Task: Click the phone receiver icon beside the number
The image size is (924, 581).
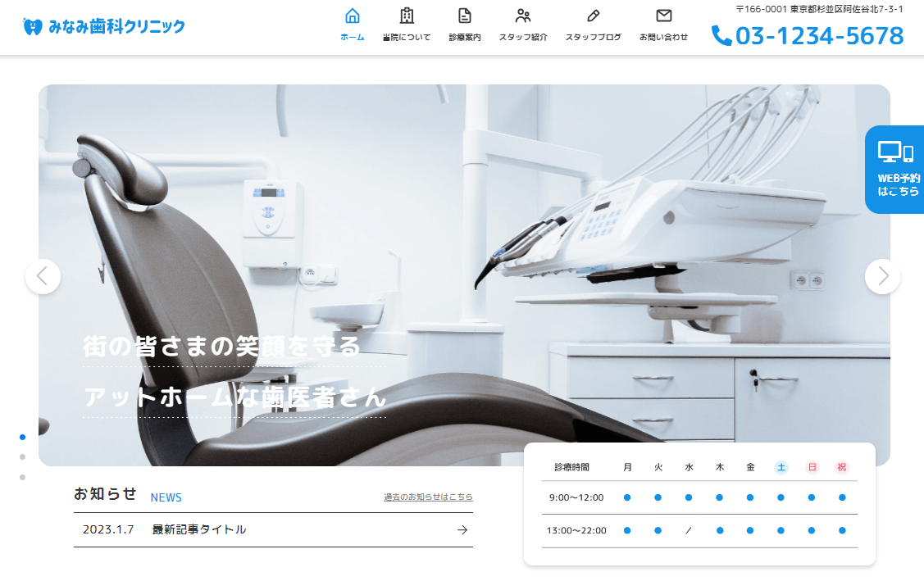Action: [722, 36]
